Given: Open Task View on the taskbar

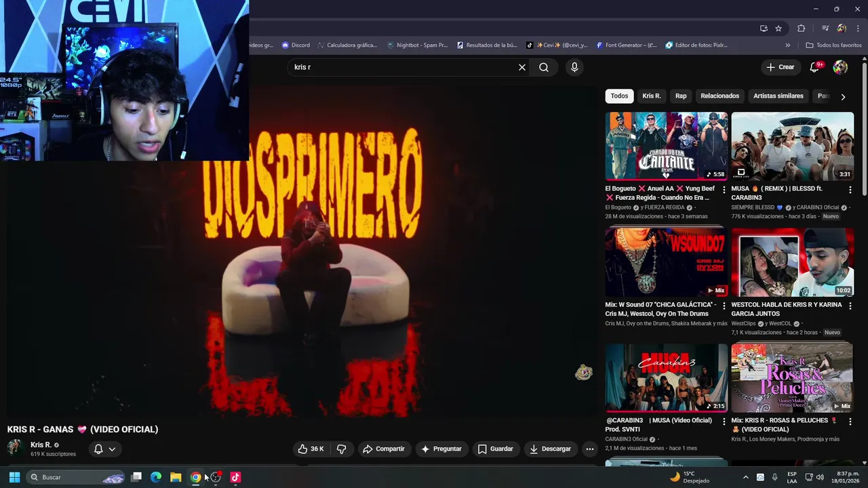Looking at the screenshot, I should (x=136, y=477).
